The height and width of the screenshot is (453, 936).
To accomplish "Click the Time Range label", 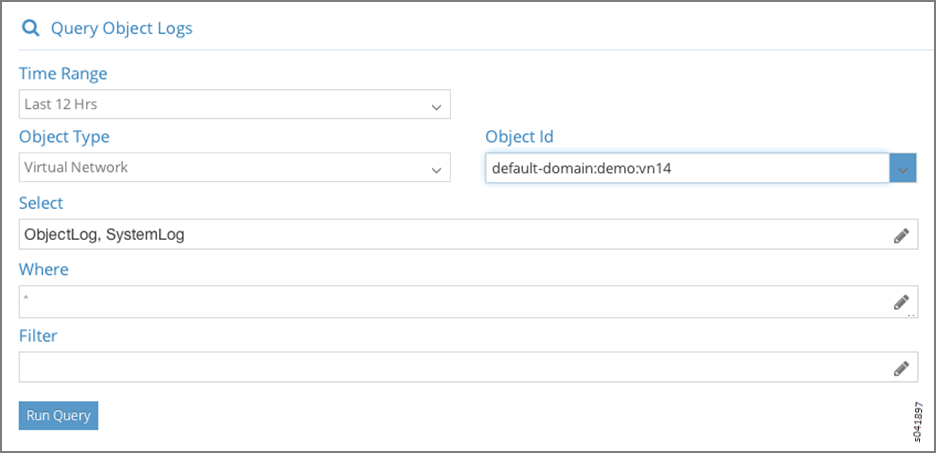I will [x=63, y=74].
